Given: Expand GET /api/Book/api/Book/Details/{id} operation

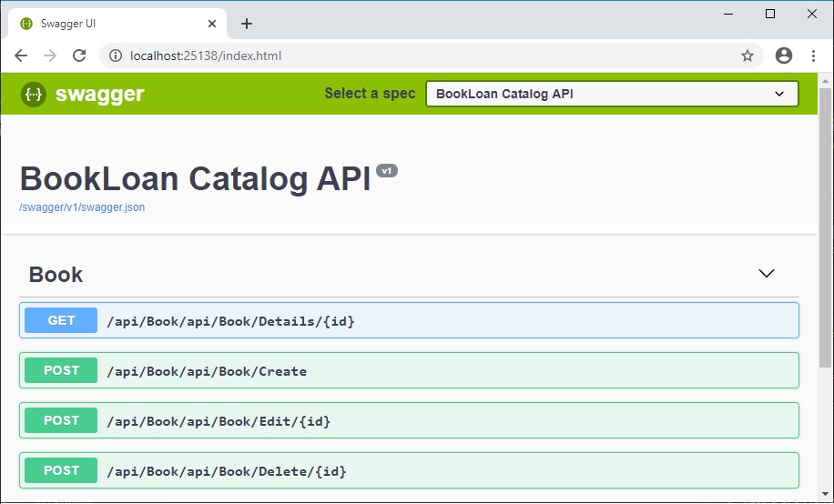Looking at the screenshot, I should [x=409, y=320].
